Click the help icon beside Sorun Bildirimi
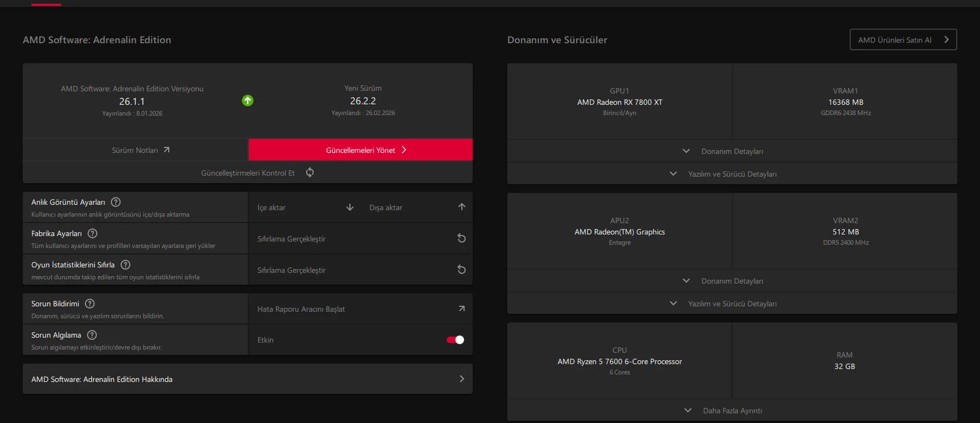This screenshot has width=980, height=423. tap(90, 304)
